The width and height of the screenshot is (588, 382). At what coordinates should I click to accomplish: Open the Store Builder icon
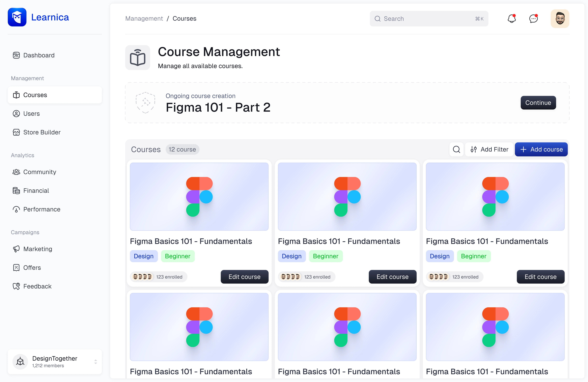pos(16,132)
